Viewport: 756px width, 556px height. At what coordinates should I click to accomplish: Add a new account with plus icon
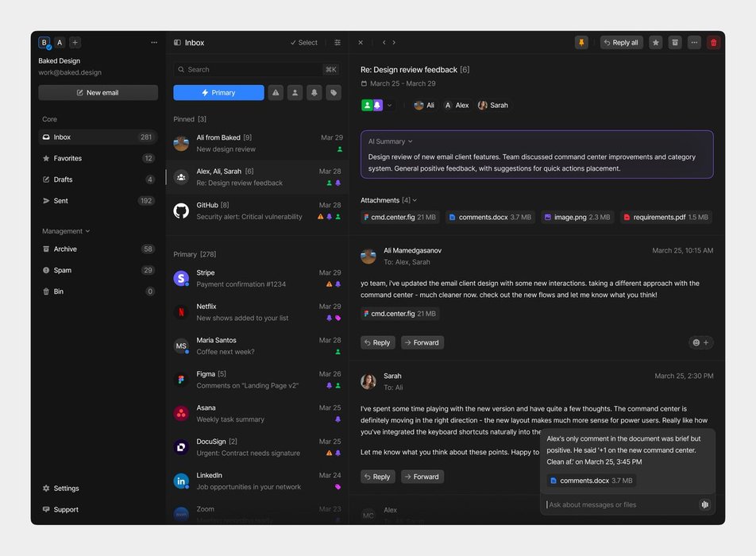(x=75, y=42)
